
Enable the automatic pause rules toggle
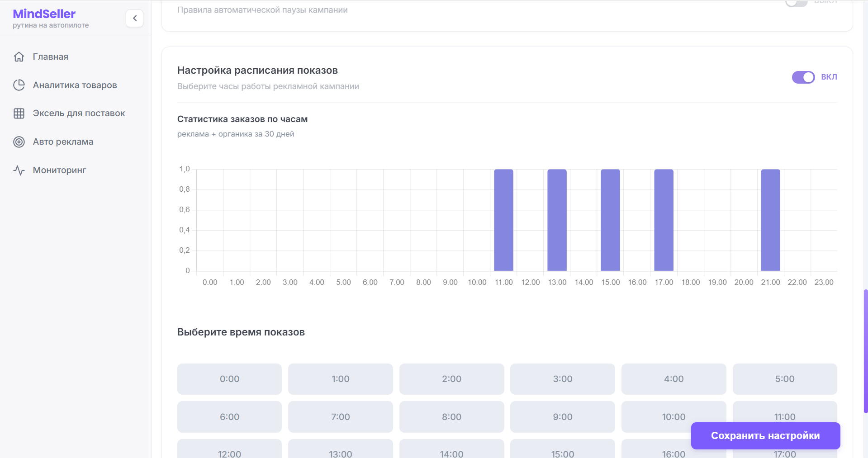pos(797,3)
